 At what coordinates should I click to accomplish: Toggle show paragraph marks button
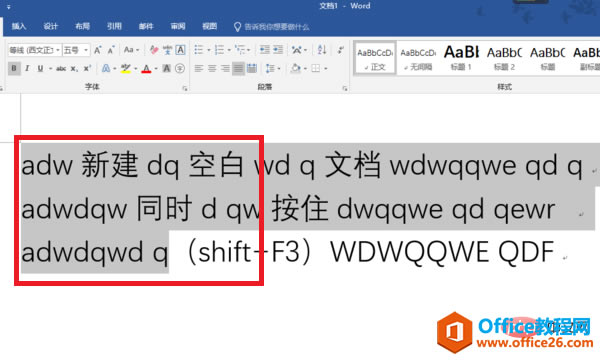(x=340, y=50)
